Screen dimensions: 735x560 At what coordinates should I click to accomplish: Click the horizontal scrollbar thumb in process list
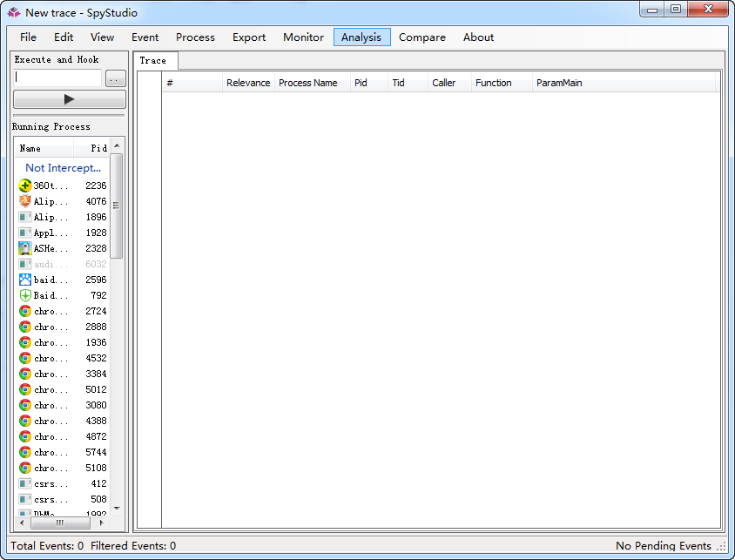(60, 523)
